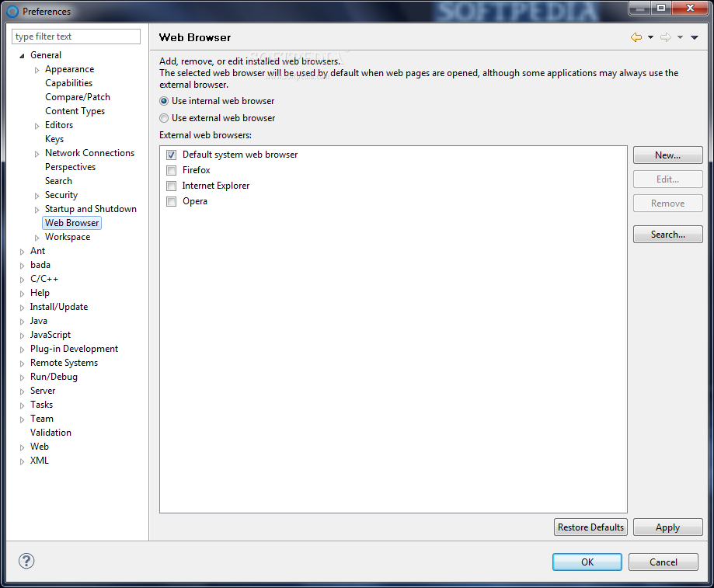Open the forward history dropdown arrow
Screen dimensions: 714x588
pos(680,37)
